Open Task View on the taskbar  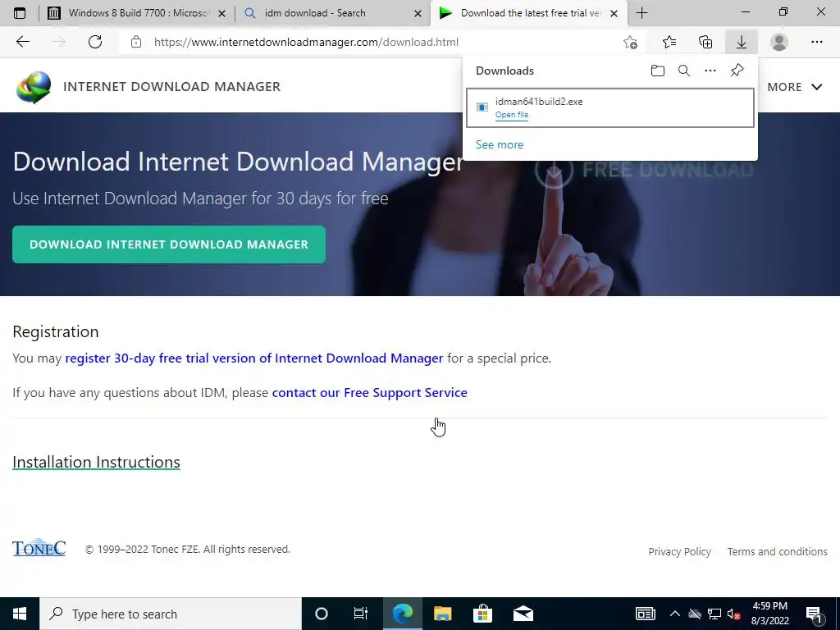pyautogui.click(x=361, y=614)
